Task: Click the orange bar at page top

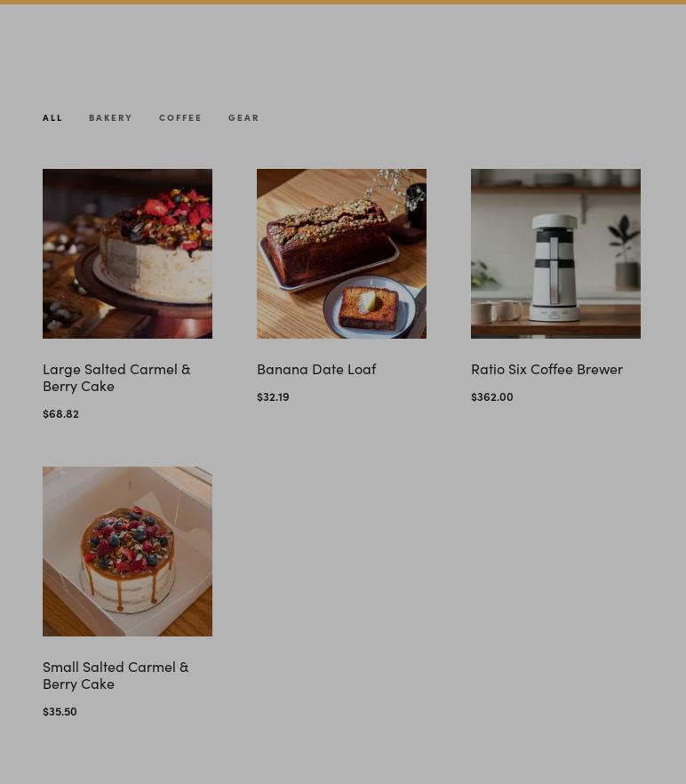Action: (343, 2)
